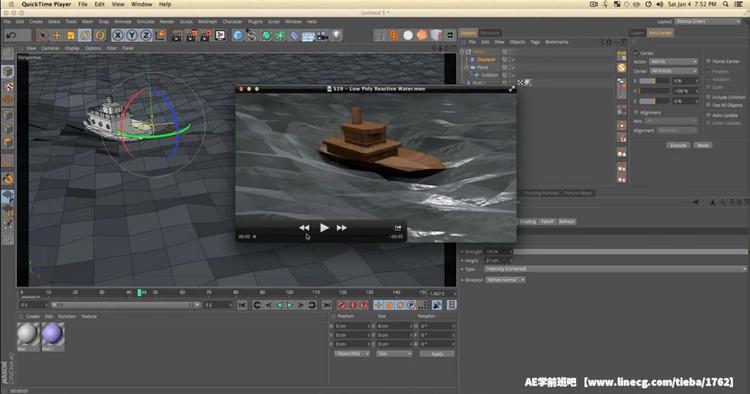Expand the Plane object in Object Manager
The width and height of the screenshot is (750, 394).
(467, 67)
